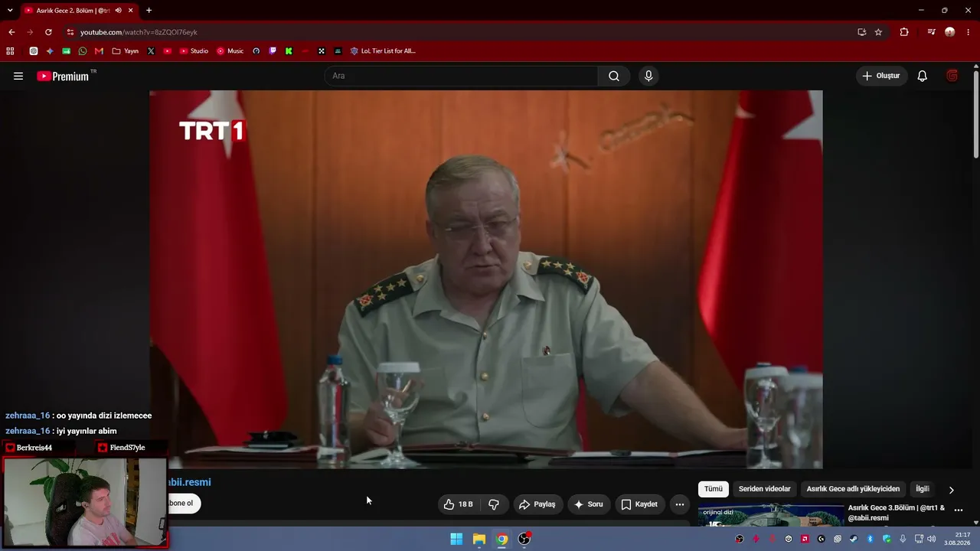Bookmark this page with the star
The height and width of the screenshot is (551, 980).
coord(878,32)
